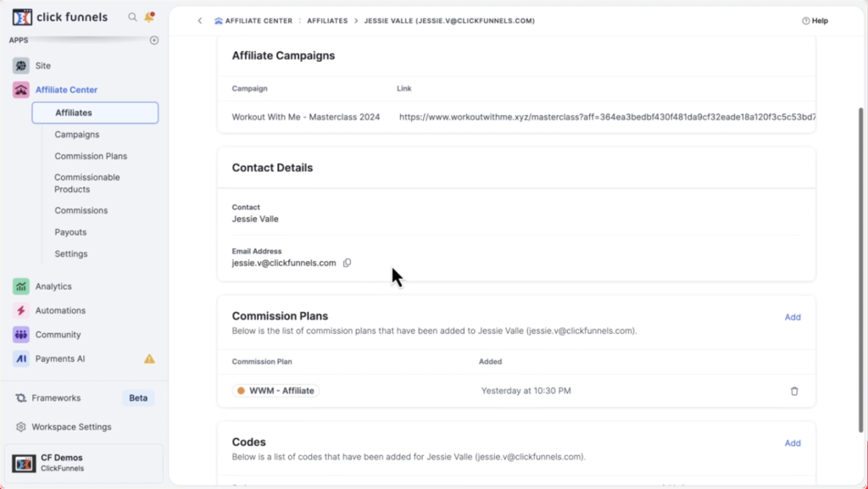Open the notifications bell icon
868x489 pixels.
[149, 17]
